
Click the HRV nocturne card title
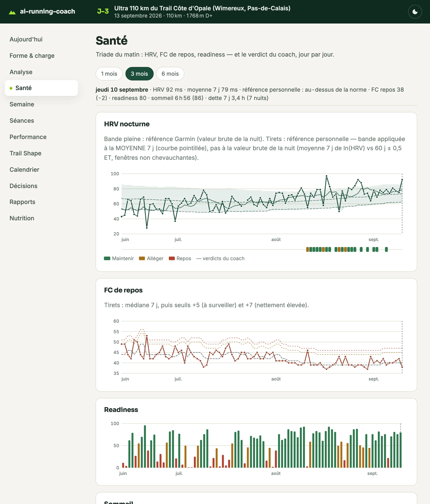tap(127, 124)
